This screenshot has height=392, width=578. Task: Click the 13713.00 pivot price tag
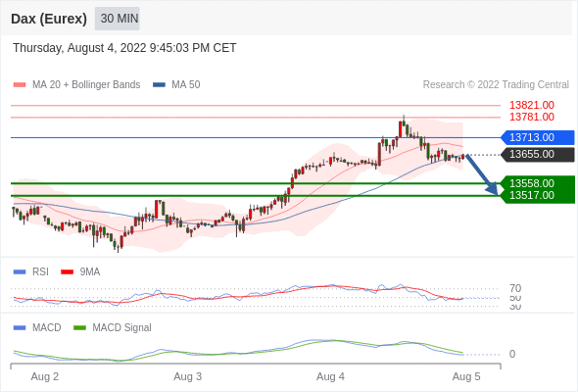[537, 137]
